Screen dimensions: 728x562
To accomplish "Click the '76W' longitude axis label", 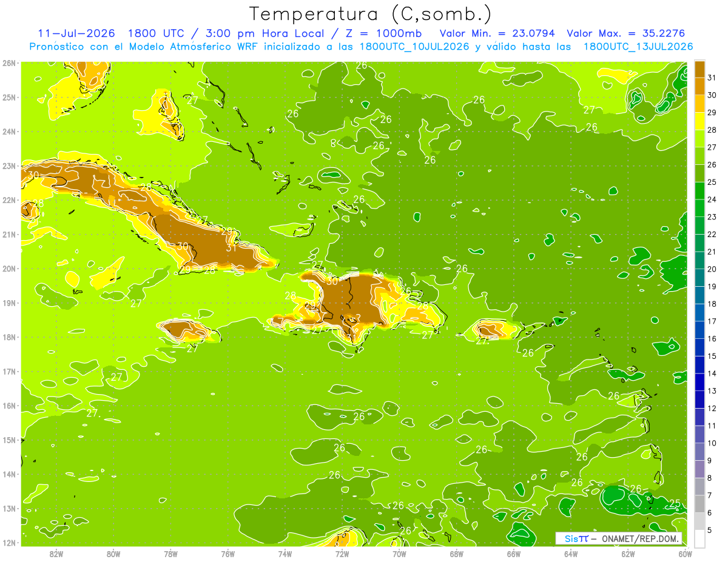I will (228, 554).
